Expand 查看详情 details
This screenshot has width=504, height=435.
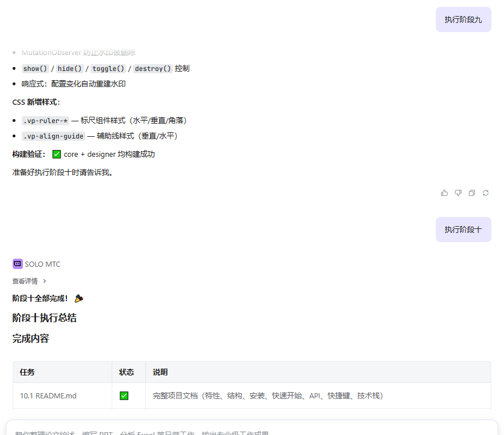click(25, 281)
